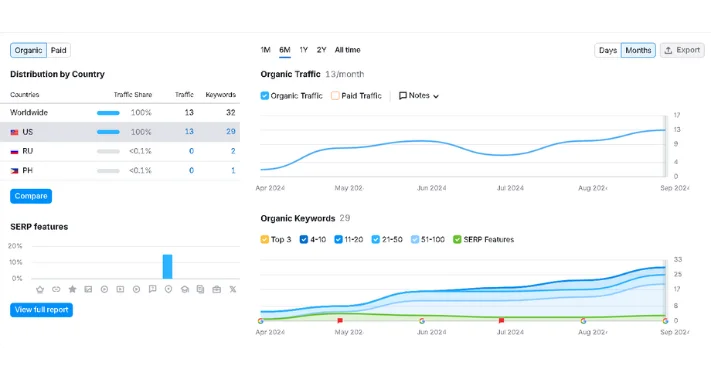Click the red flag marker at May 2024
711x377 pixels.
340,321
